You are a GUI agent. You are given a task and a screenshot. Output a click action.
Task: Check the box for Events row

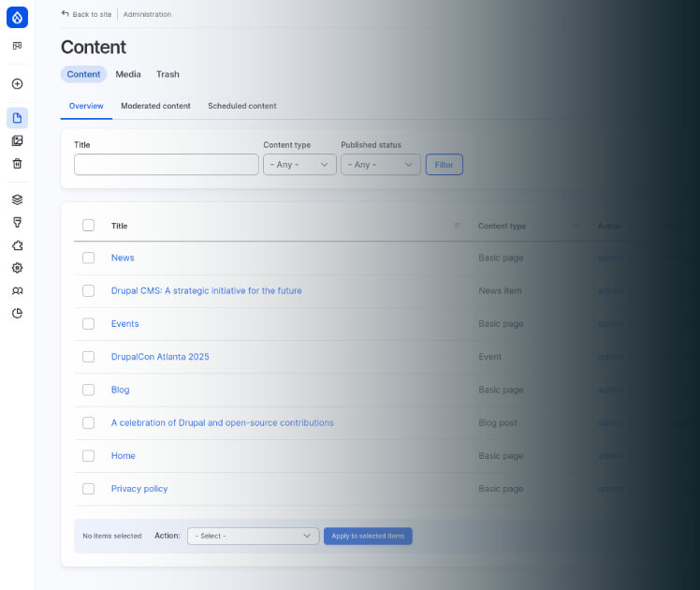point(88,324)
